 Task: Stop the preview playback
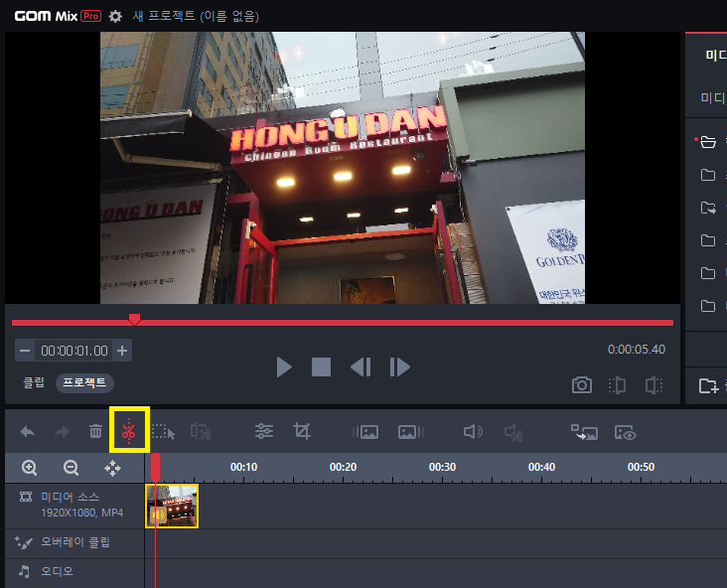(322, 367)
